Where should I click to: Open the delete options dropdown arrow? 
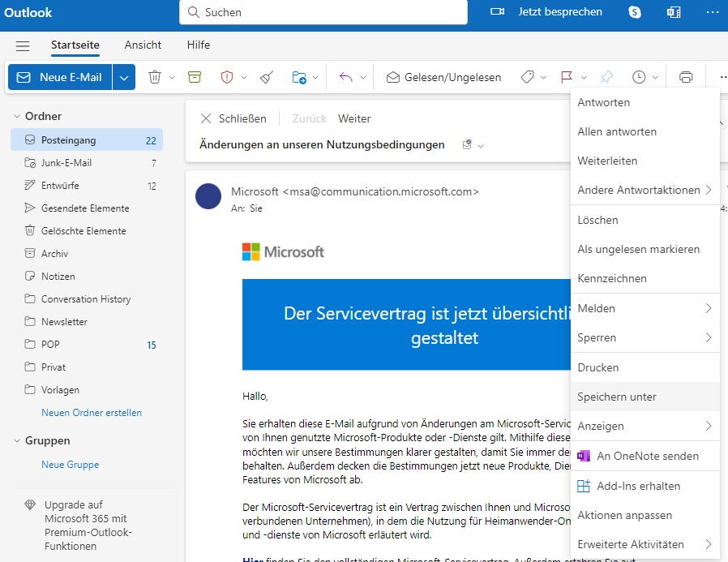coord(172,77)
